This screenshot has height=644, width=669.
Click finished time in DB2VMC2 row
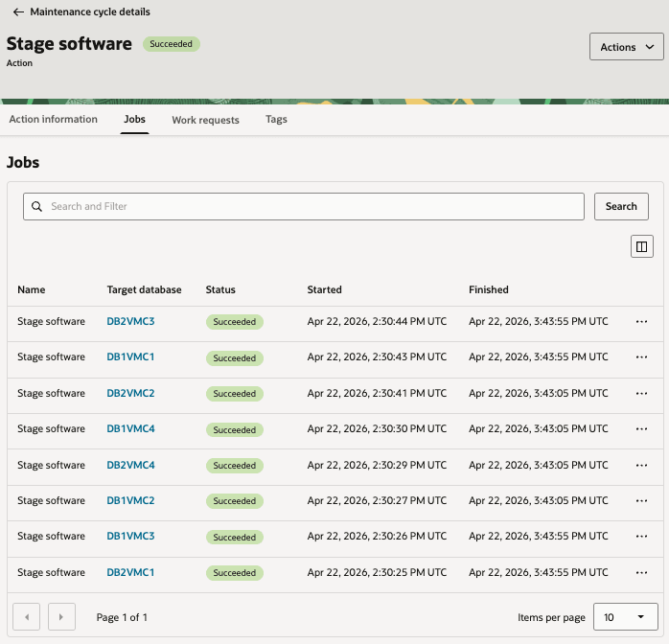[539, 393]
